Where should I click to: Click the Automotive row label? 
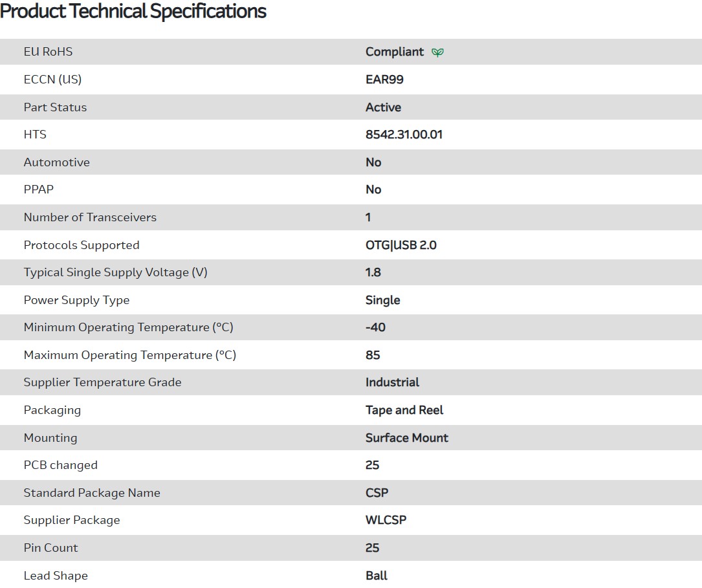point(57,162)
